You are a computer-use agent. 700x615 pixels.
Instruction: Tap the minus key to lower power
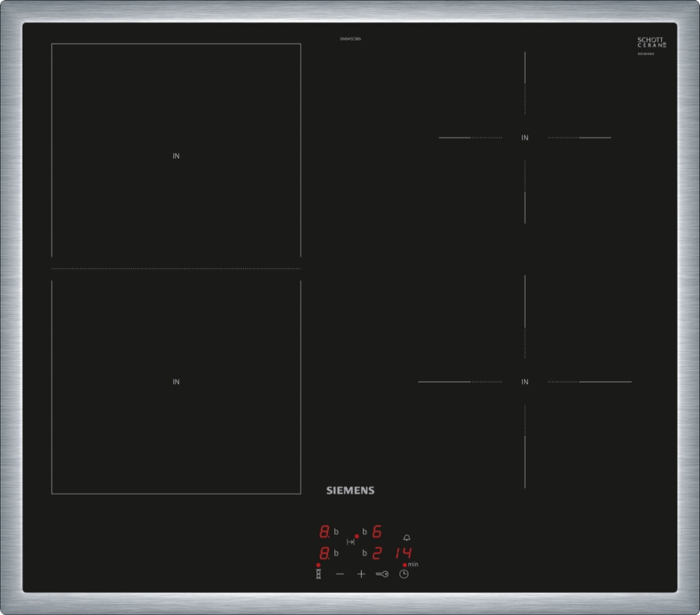click(340, 574)
